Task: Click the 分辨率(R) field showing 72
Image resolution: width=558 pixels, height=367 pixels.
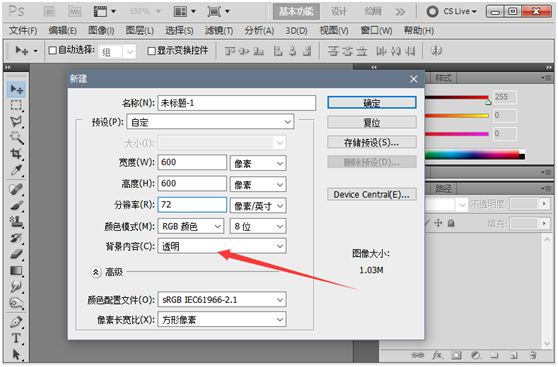Action: point(192,205)
